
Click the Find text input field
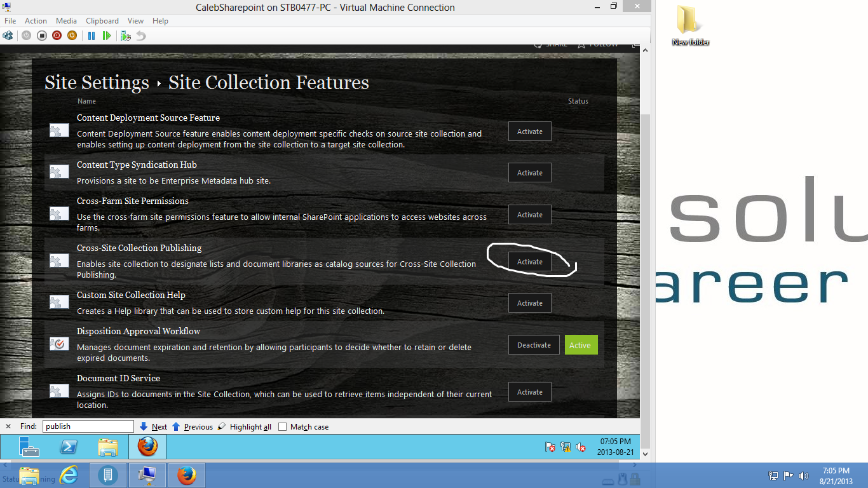(x=88, y=426)
